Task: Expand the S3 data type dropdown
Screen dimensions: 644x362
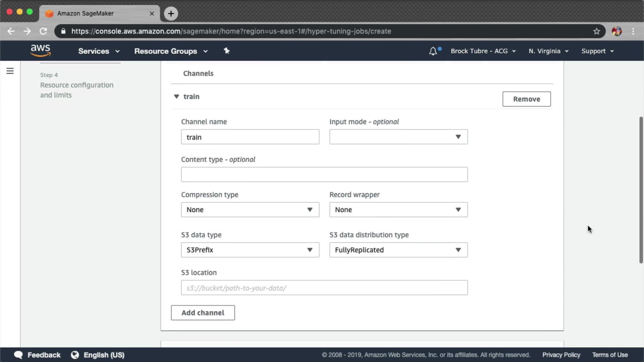Action: [x=250, y=250]
